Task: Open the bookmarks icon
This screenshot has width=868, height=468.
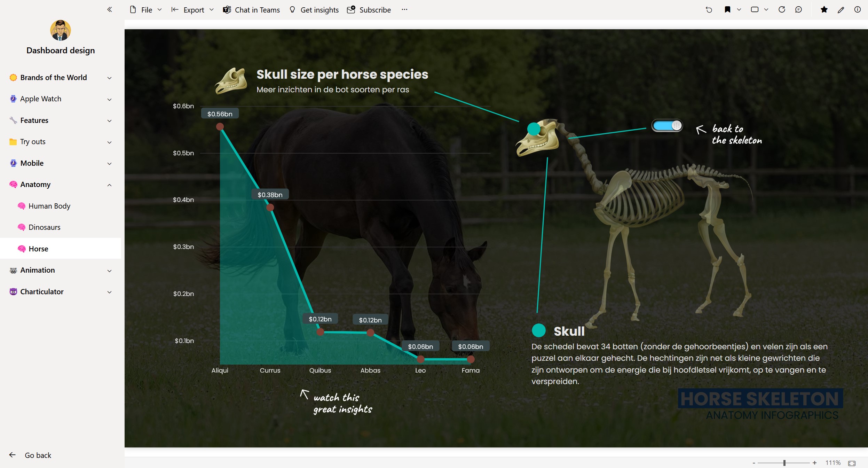Action: [727, 9]
